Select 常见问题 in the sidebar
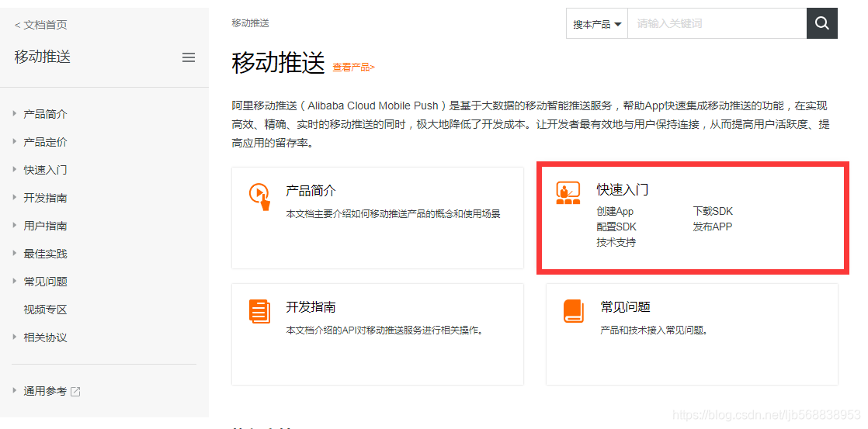The width and height of the screenshot is (868, 429). click(45, 282)
